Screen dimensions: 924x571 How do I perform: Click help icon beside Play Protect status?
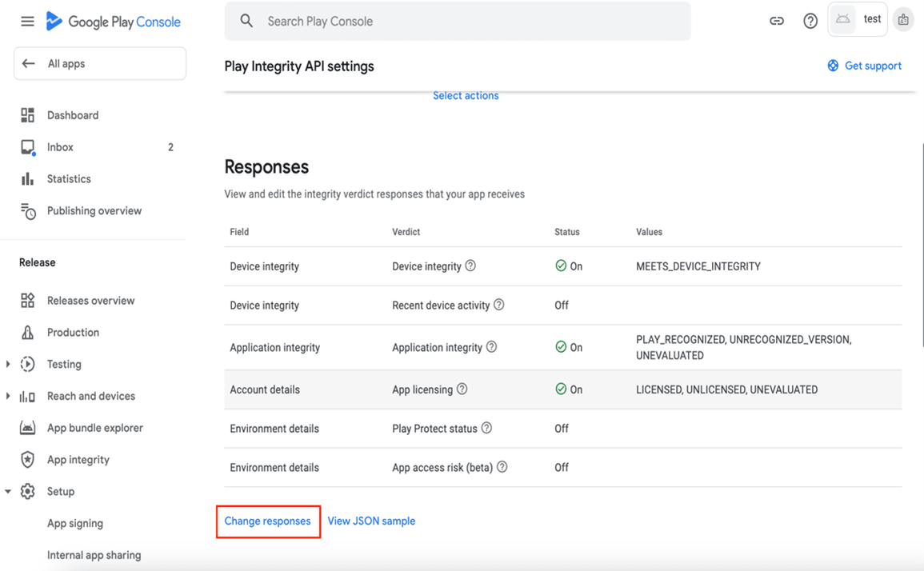(486, 429)
